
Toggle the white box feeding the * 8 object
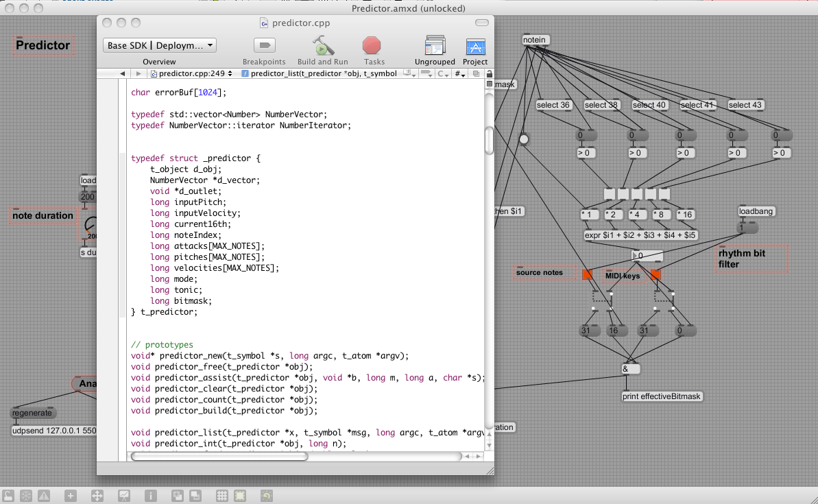[651, 194]
